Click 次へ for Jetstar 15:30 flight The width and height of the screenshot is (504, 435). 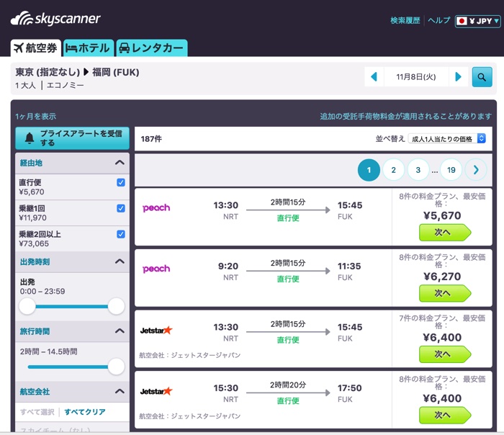(x=445, y=415)
